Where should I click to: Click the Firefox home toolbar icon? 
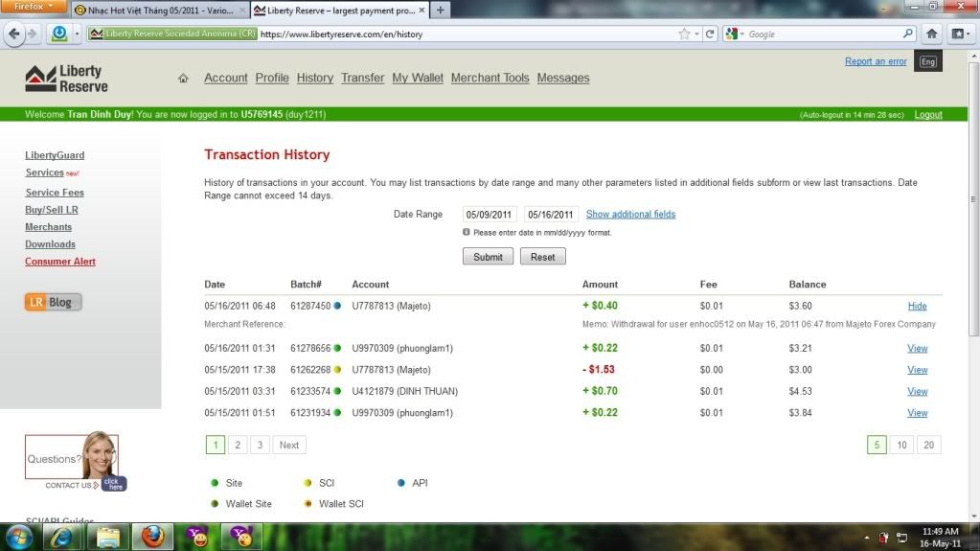(x=932, y=34)
